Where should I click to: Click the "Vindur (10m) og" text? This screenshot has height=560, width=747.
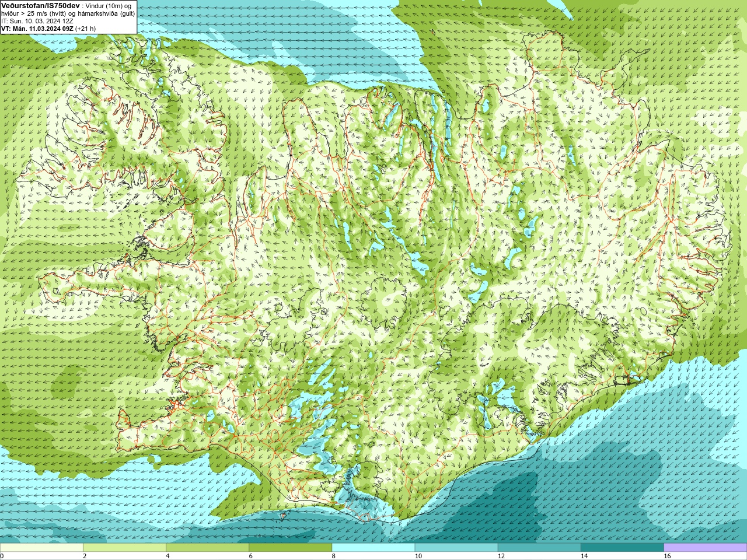click(108, 5)
